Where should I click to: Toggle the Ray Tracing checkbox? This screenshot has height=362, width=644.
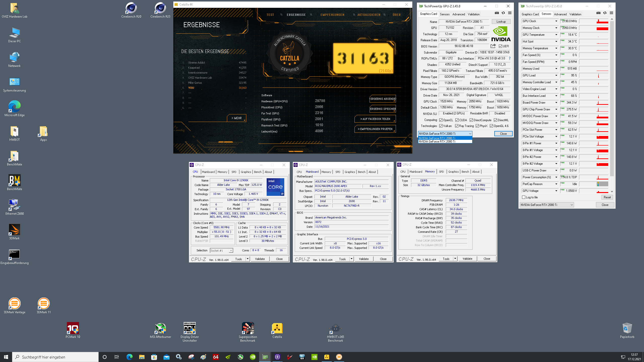(x=457, y=126)
